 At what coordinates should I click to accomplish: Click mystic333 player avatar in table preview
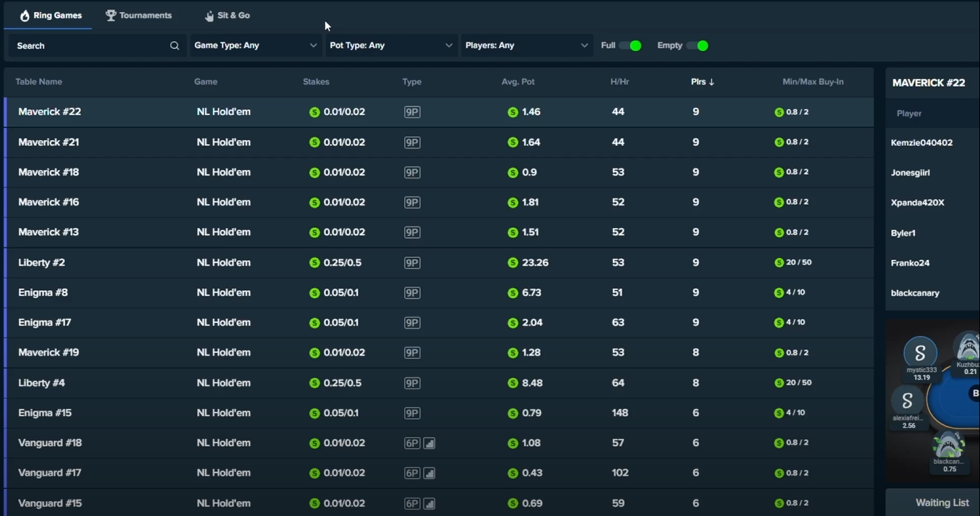tap(920, 353)
